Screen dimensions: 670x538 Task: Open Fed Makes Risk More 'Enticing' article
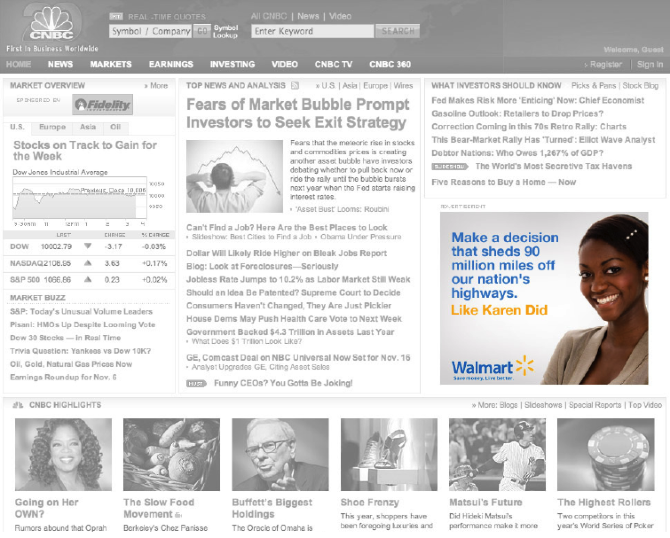(x=538, y=100)
